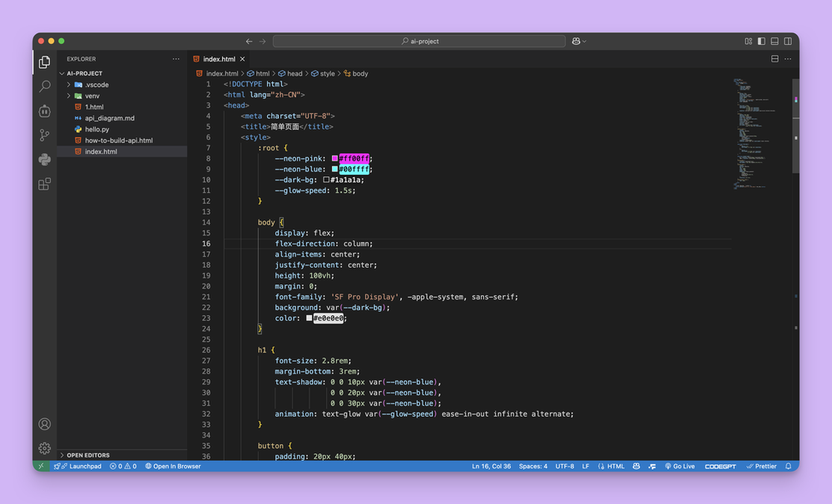
Task: Open the Python extension icon in activity bar
Action: click(44, 160)
